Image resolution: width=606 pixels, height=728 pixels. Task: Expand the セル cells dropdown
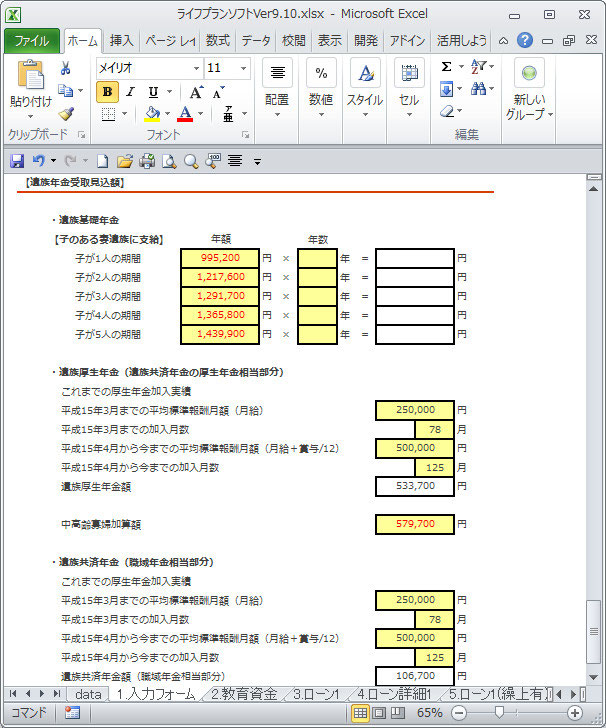tap(409, 114)
